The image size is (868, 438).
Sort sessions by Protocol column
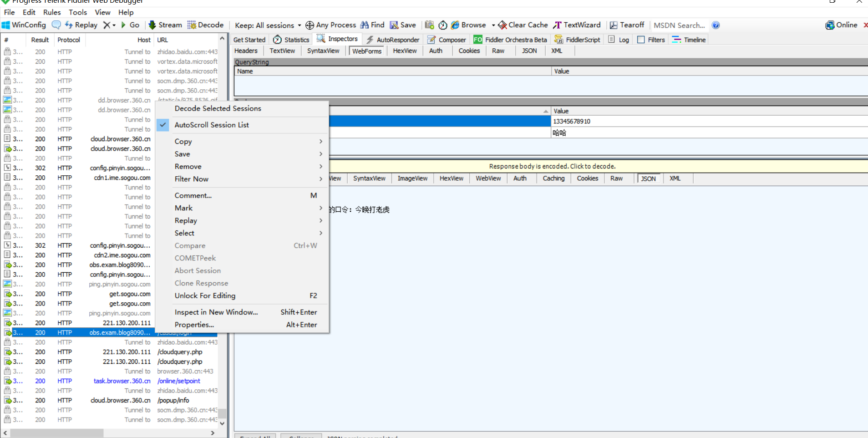click(69, 40)
